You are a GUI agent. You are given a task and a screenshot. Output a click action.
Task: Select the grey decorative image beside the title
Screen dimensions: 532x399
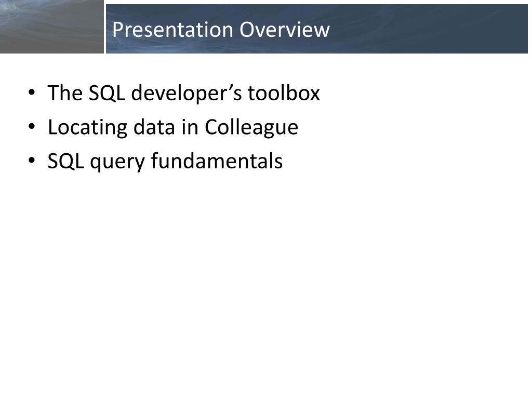tap(51, 26)
